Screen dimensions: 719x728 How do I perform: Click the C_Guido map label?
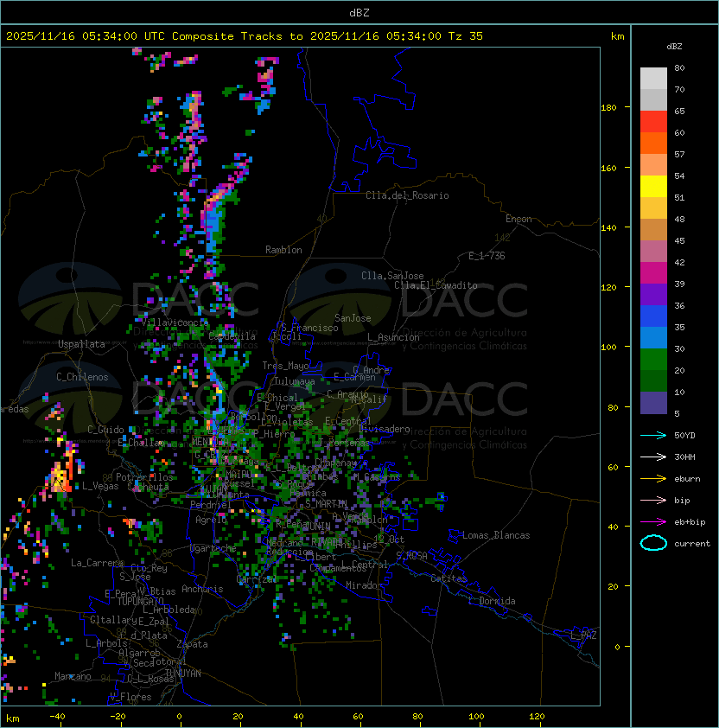105,430
